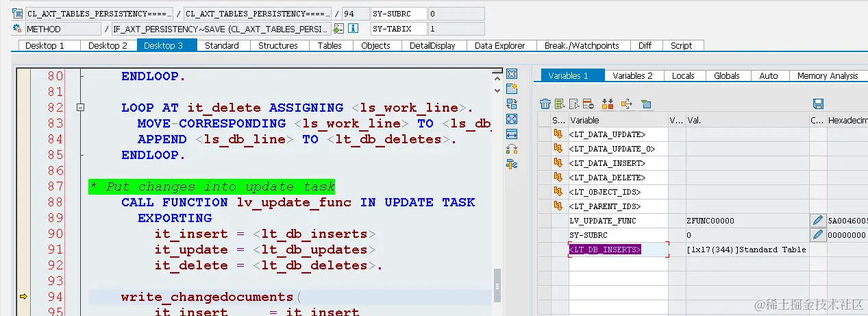Click the gear icon next to METHOD field
The height and width of the screenshot is (316, 868).
pyautogui.click(x=18, y=29)
